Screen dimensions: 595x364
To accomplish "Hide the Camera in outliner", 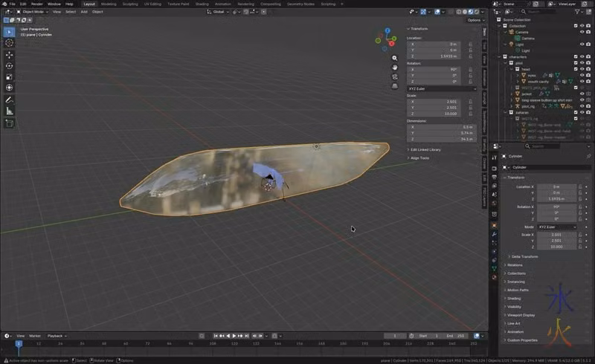I will pos(582,32).
